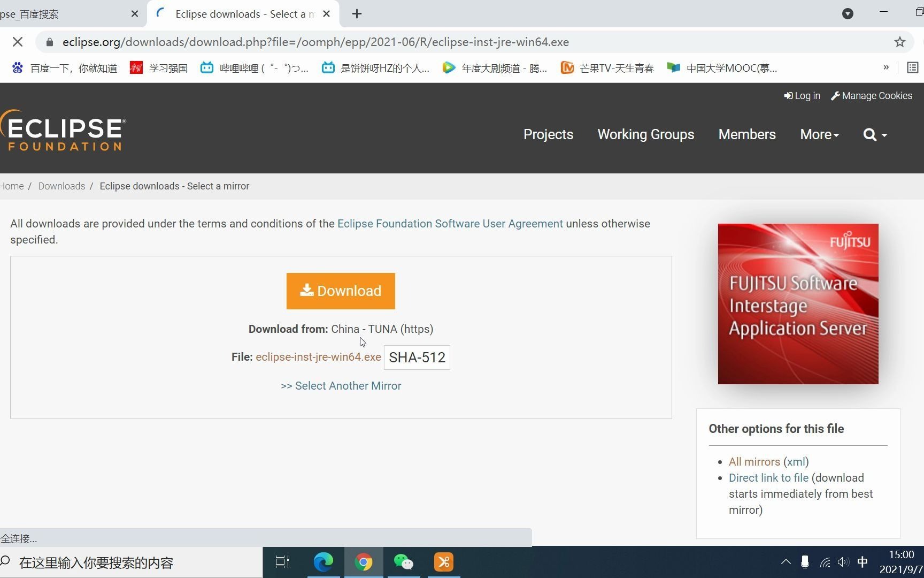
Task: Open WeChat from the taskbar
Action: pos(403,562)
